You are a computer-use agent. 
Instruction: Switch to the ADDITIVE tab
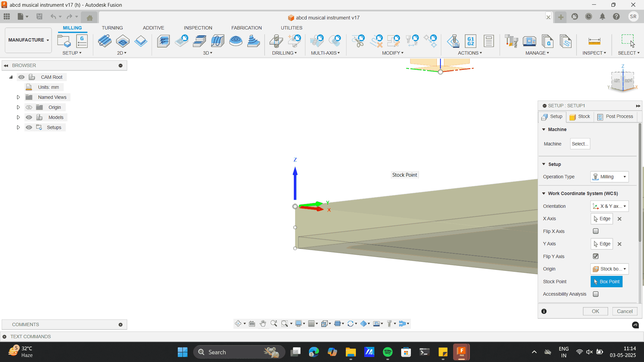tap(153, 28)
